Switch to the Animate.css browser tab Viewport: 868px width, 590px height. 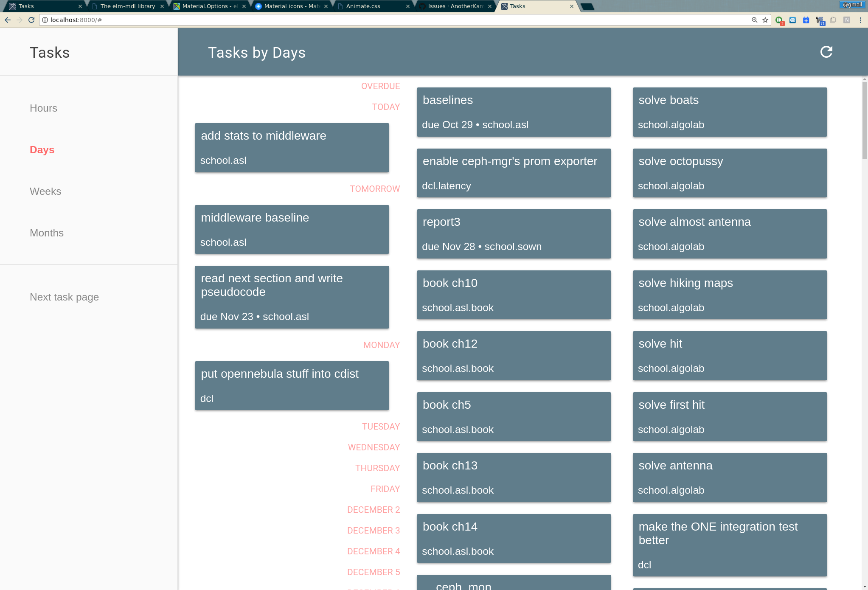point(363,6)
